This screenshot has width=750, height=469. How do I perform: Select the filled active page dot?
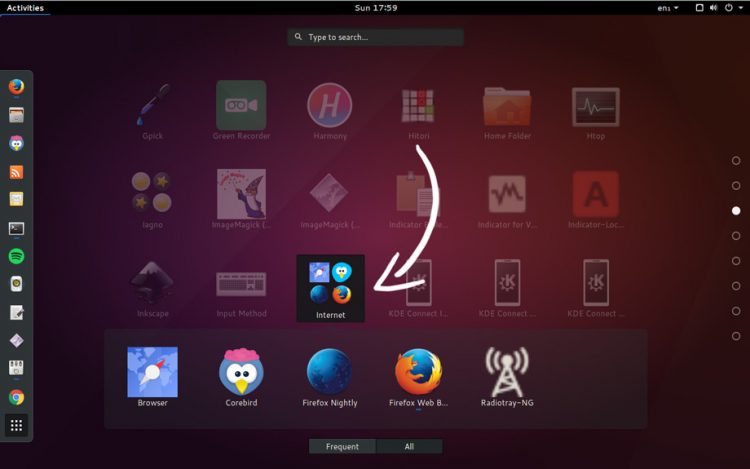[x=736, y=211]
